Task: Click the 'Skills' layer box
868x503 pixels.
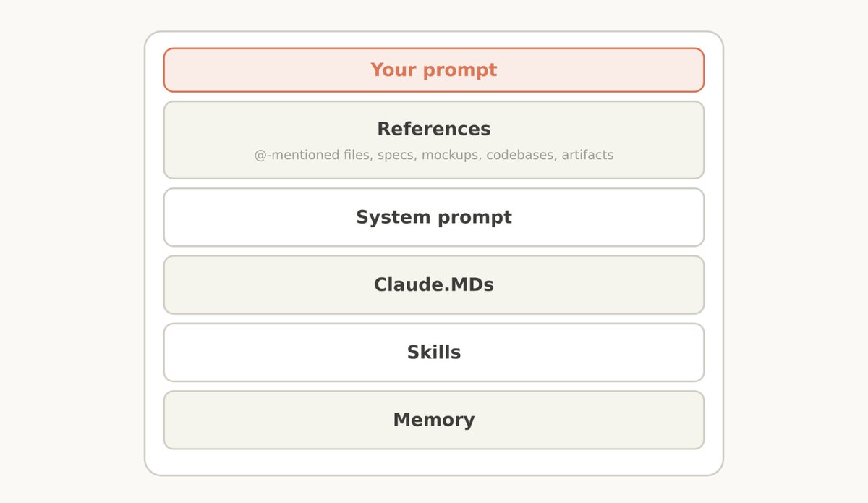Action: [x=434, y=352]
